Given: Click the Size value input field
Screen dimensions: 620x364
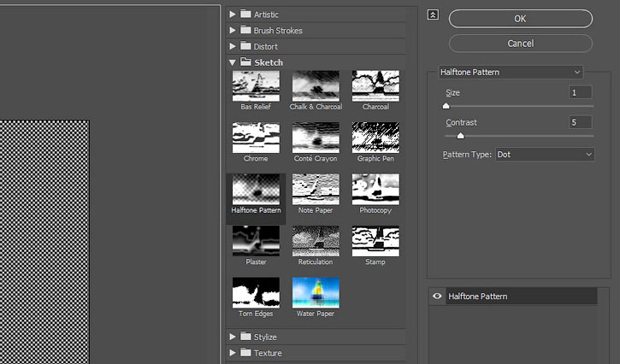Looking at the screenshot, I should point(580,92).
